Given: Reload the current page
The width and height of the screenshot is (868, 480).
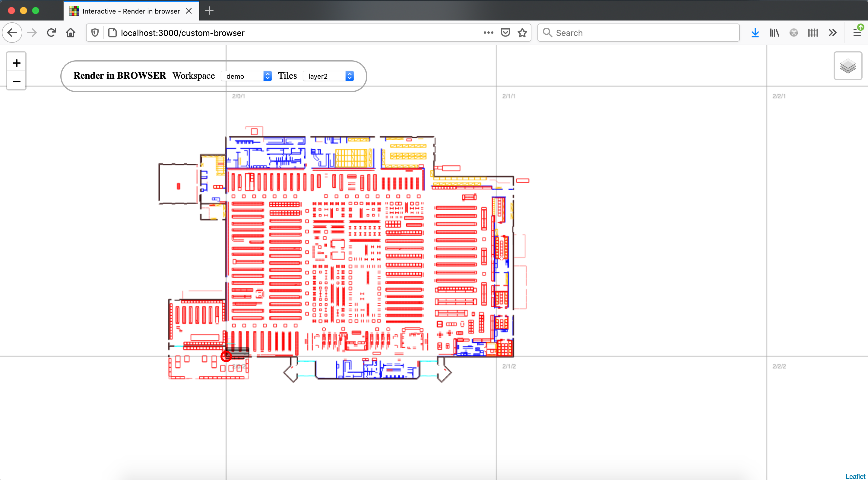Looking at the screenshot, I should pos(51,33).
